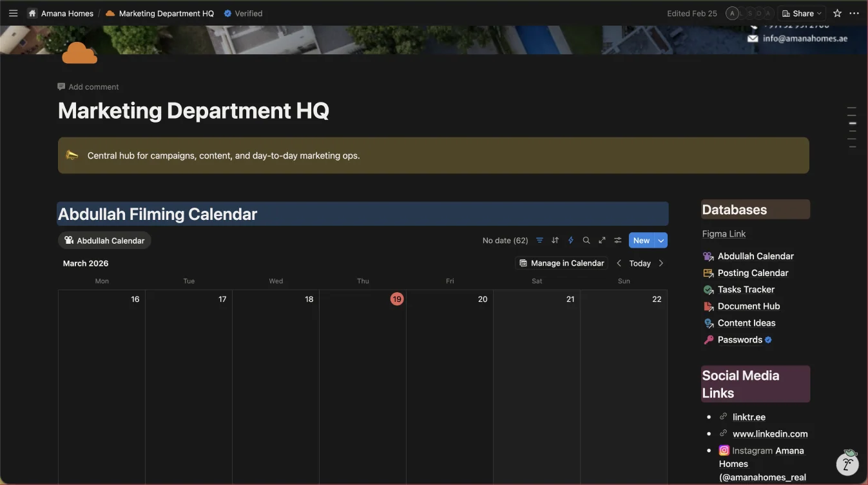
Task: Select calendar day 21
Action: (570, 299)
